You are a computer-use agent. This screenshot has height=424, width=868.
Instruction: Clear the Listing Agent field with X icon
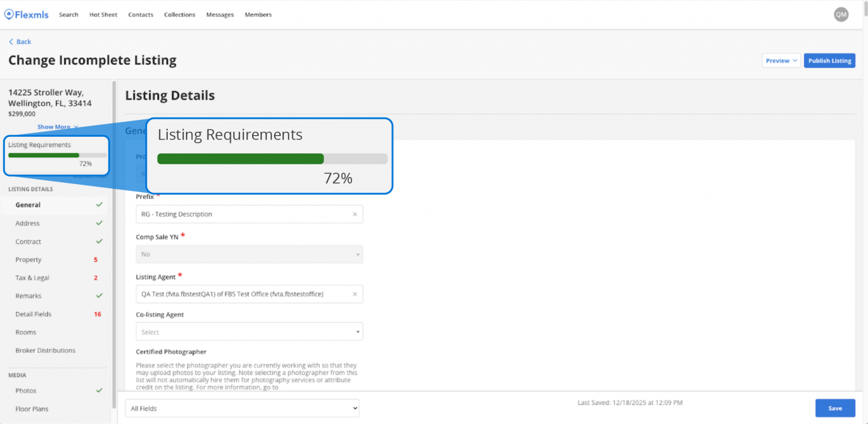[355, 294]
